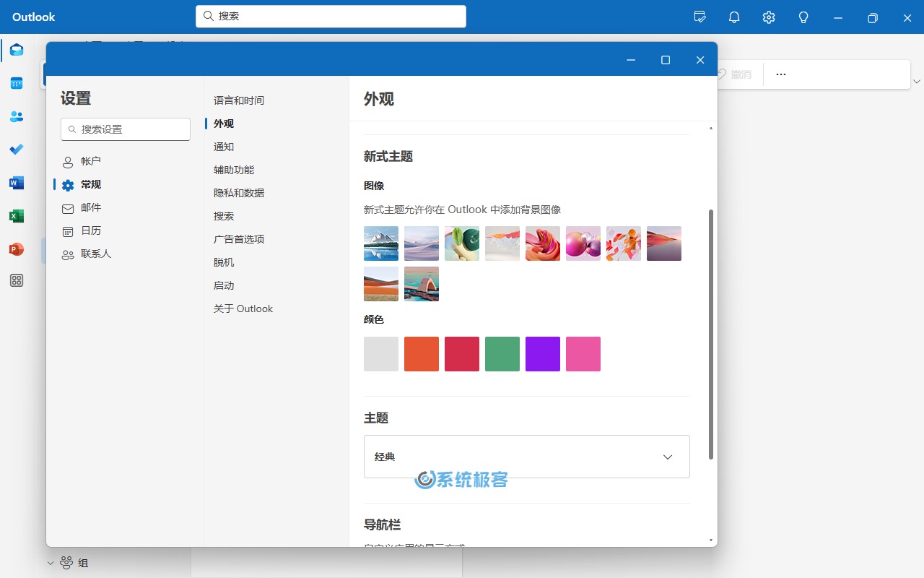Image resolution: width=924 pixels, height=578 pixels.
Task: Click the scroll-down arrow of settings panel
Action: 711,540
